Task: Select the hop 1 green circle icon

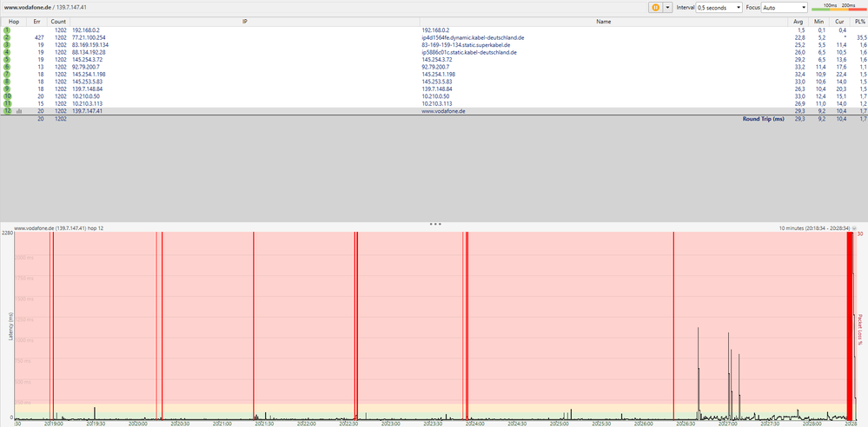Action: tap(7, 30)
